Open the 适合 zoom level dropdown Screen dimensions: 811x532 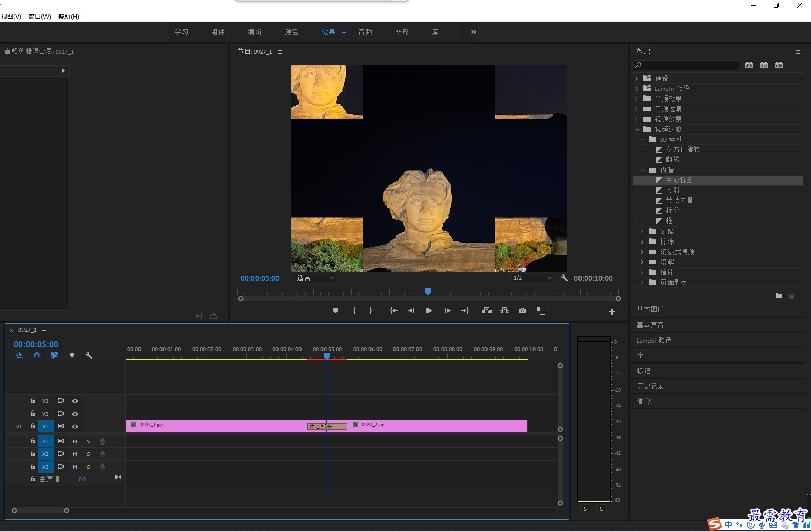pos(315,278)
